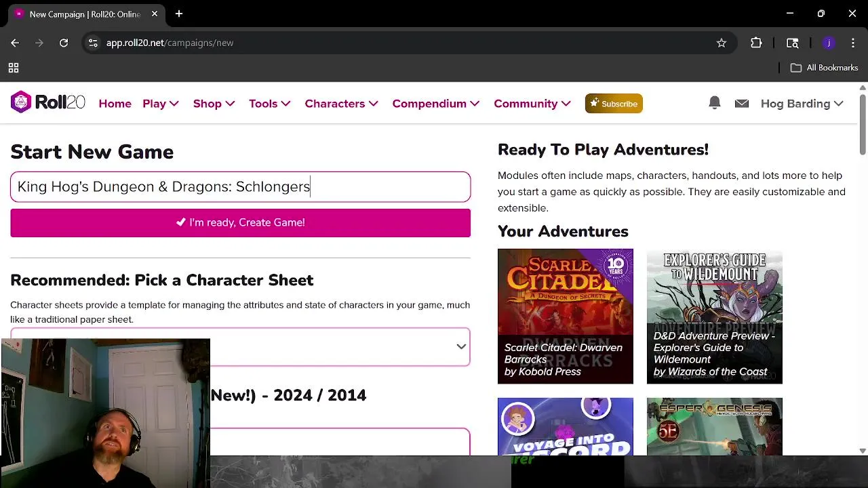868x488 pixels.
Task: Reload the page
Action: (x=64, y=43)
